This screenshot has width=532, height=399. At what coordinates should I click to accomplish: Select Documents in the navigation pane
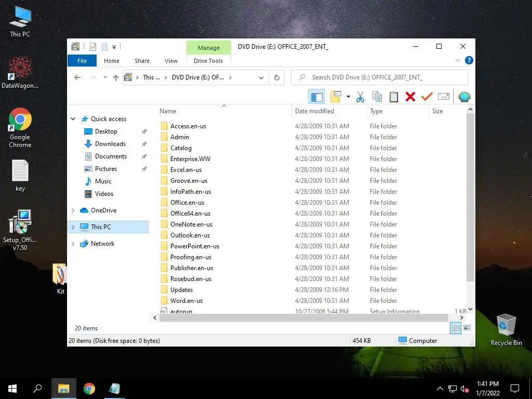point(111,156)
